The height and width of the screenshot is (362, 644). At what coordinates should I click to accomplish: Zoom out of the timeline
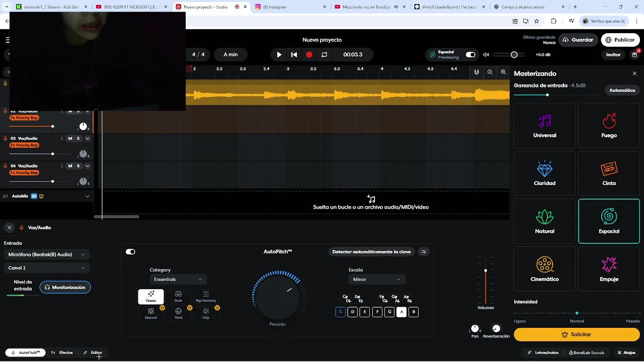(490, 72)
